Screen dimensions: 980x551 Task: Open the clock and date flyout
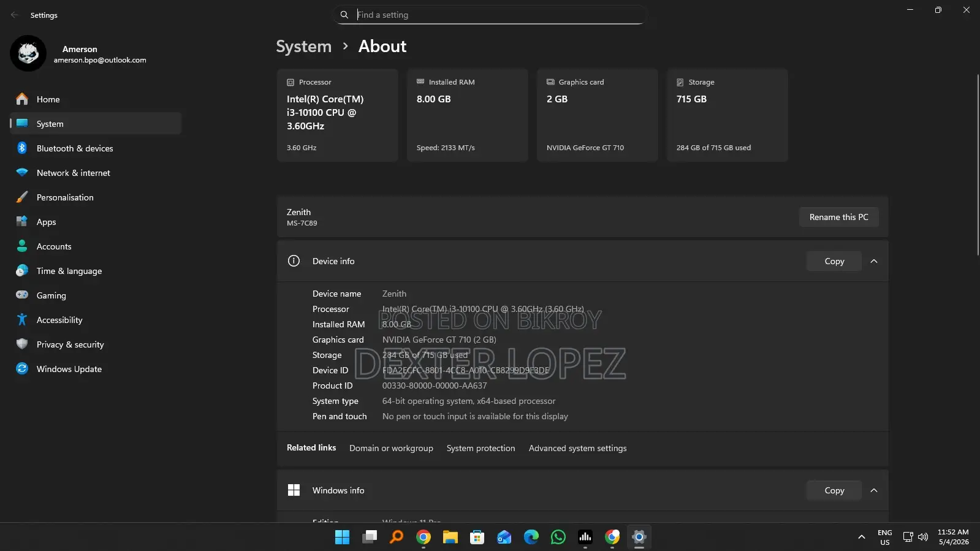click(x=953, y=537)
